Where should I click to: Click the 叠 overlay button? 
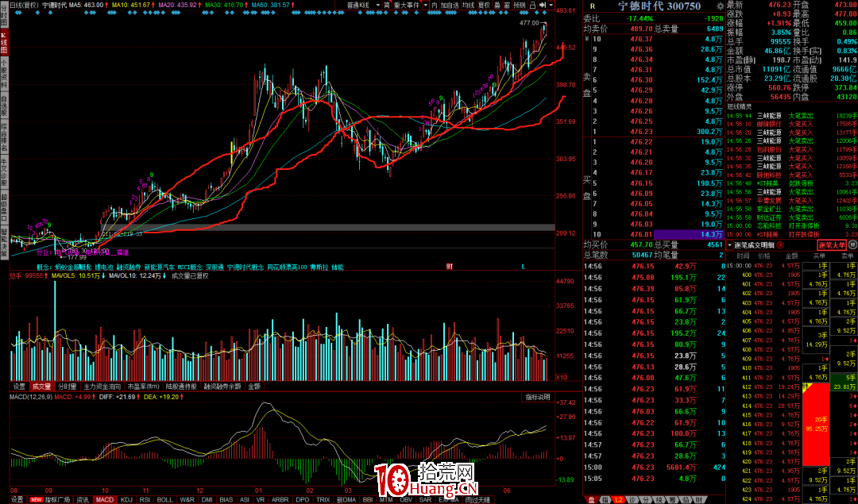click(x=497, y=6)
